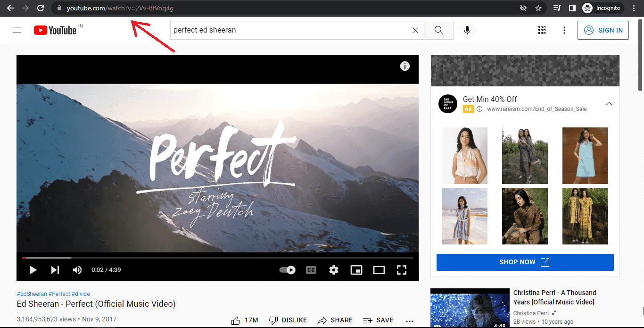Open the Christina Perri channel name
Screen dimensions: 644x328
pyautogui.click(x=531, y=313)
